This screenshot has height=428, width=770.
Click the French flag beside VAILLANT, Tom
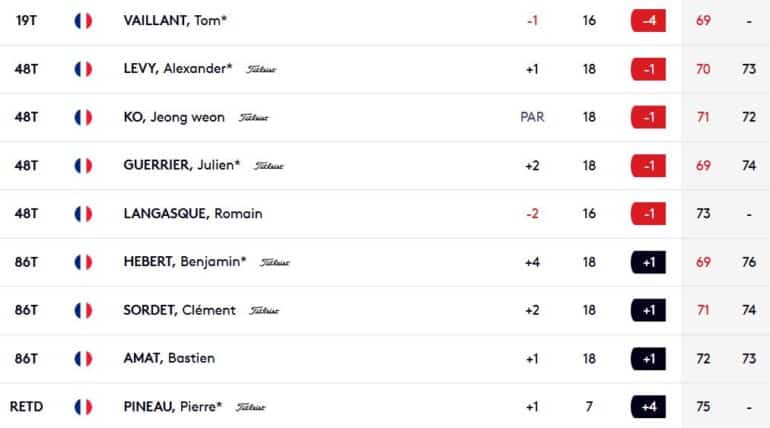[x=83, y=21]
